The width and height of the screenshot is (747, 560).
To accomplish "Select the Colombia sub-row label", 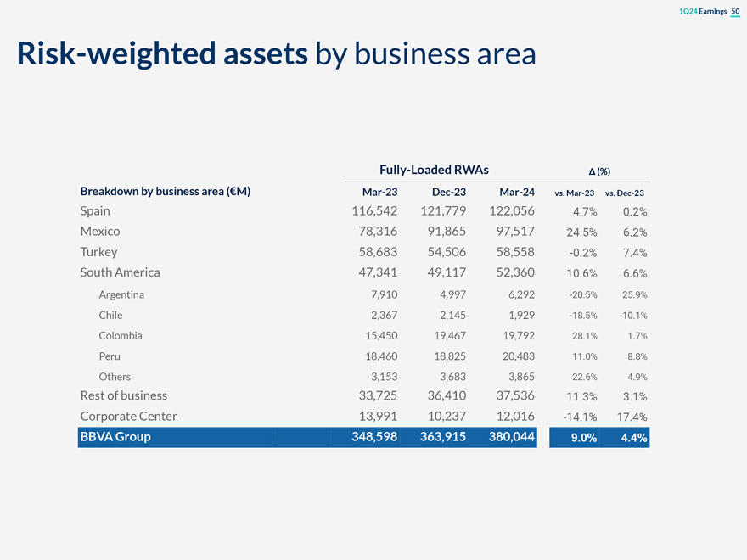I will point(121,336).
